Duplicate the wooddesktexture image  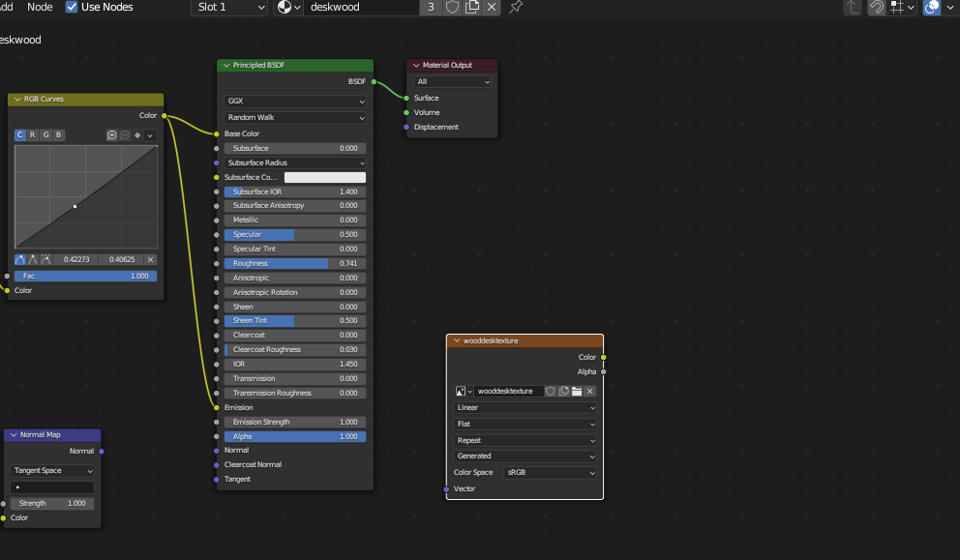564,391
